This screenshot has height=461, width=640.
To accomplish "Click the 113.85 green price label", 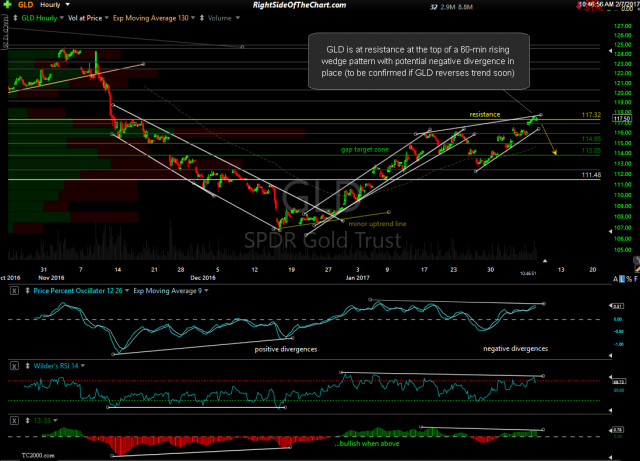I will pyautogui.click(x=591, y=151).
